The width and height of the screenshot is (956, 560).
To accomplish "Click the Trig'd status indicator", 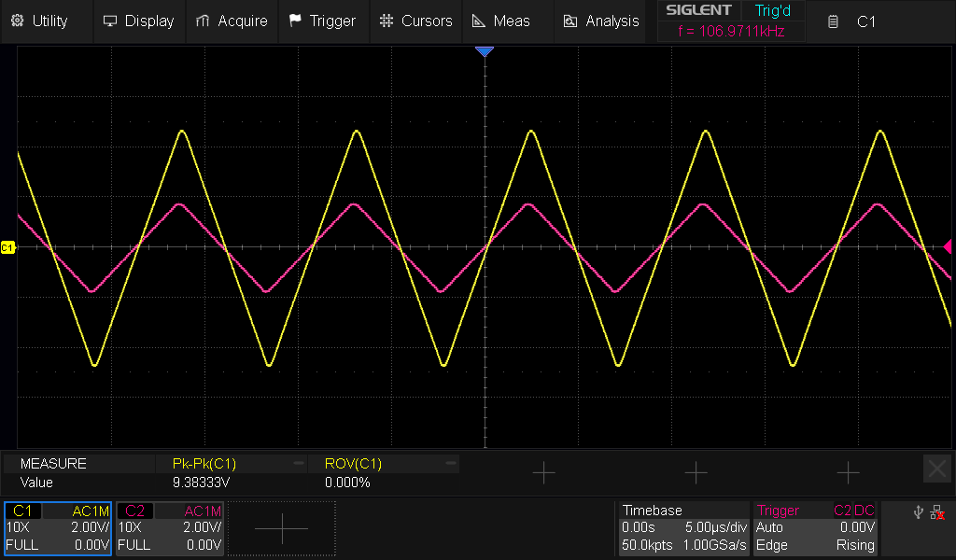I will coord(772,10).
